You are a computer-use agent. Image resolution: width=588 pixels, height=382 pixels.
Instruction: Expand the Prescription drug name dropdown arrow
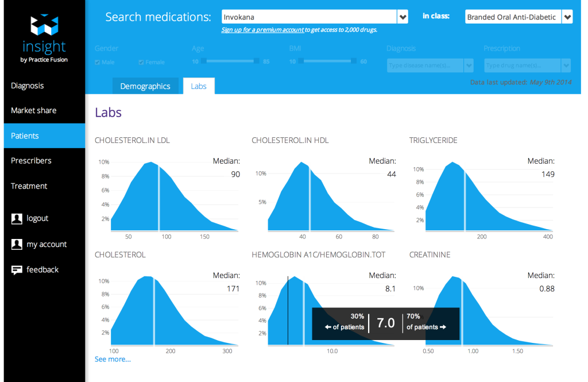566,65
